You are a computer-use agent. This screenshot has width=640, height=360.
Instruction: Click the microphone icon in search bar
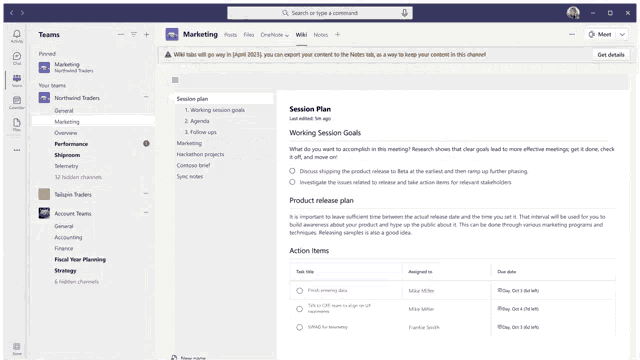click(404, 13)
